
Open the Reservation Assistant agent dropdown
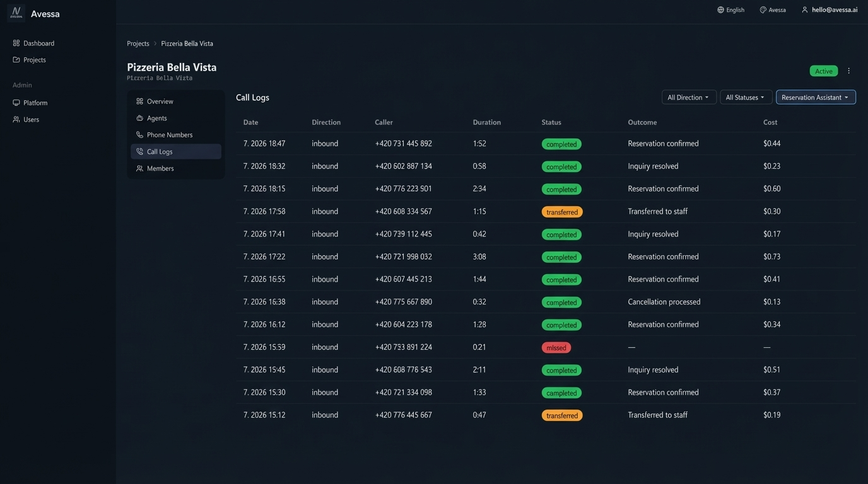pos(815,98)
